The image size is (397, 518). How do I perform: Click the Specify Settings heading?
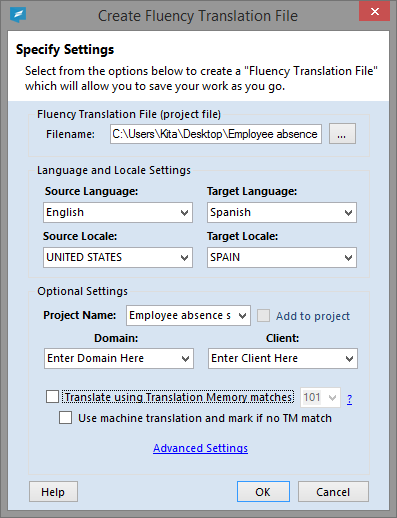(x=65, y=49)
